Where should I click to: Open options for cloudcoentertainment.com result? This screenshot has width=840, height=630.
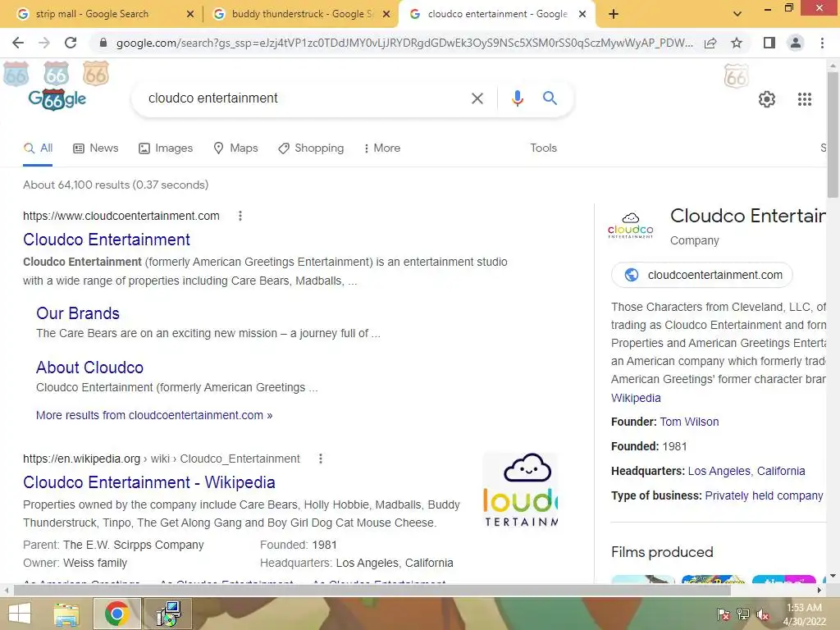pos(240,216)
